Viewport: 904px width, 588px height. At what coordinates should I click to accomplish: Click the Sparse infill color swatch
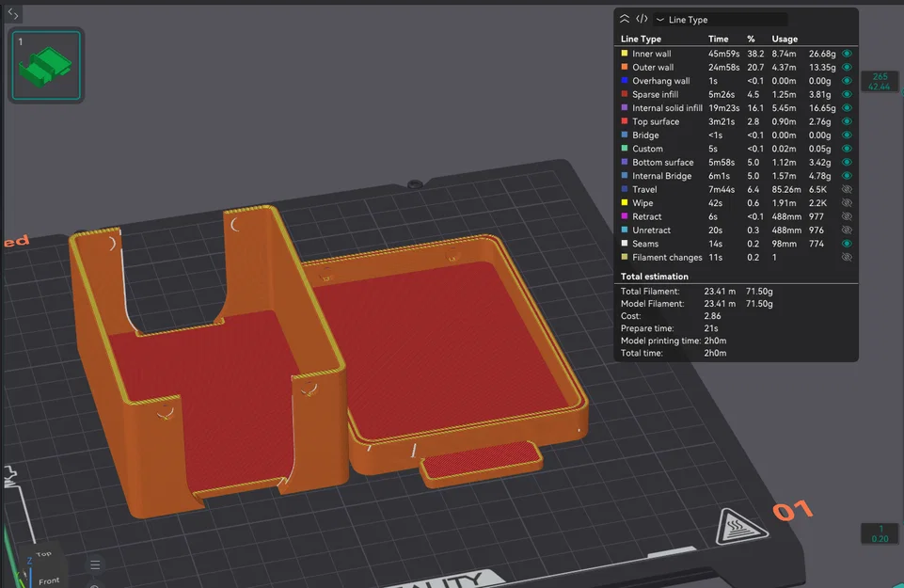(625, 94)
